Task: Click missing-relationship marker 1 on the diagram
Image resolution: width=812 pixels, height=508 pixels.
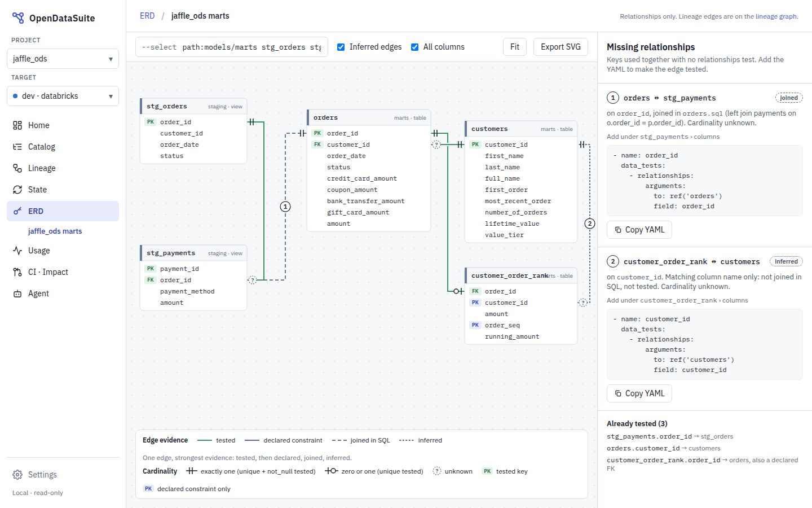Action: [x=285, y=207]
